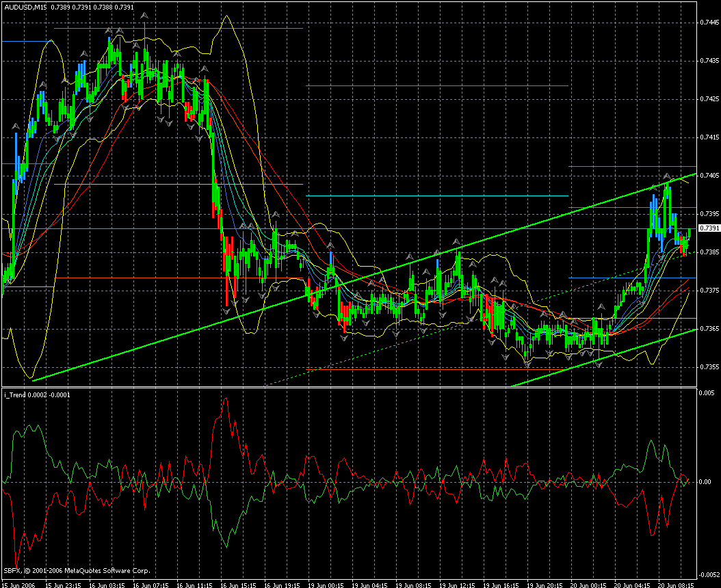Click the 19 Jun 08:15 time label
The width and height of the screenshot is (721, 588).
click(413, 585)
